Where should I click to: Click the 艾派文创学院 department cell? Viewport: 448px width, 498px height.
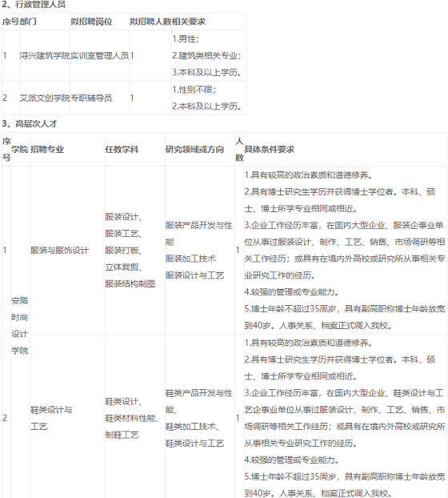(45, 98)
